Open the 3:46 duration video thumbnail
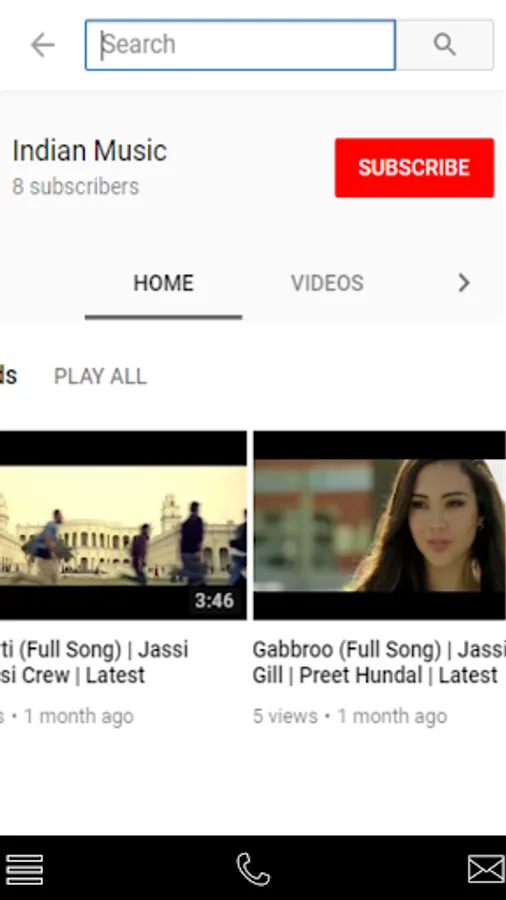Screen dimensions: 506x900 (123, 525)
